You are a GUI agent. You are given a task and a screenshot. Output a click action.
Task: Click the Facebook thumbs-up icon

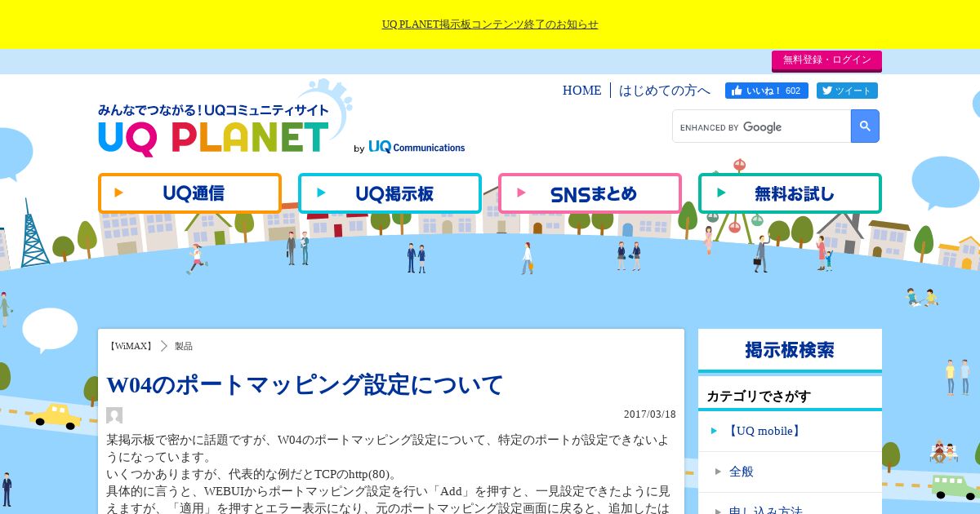click(x=737, y=91)
